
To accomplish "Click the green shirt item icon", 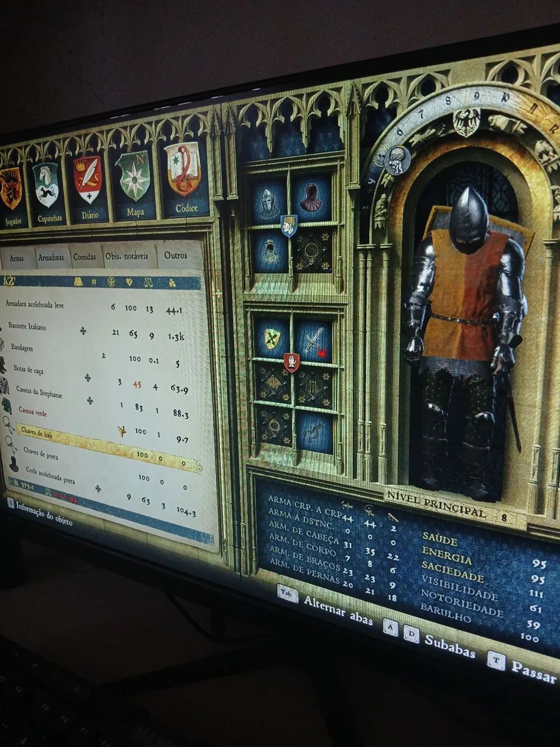I will tap(6, 405).
